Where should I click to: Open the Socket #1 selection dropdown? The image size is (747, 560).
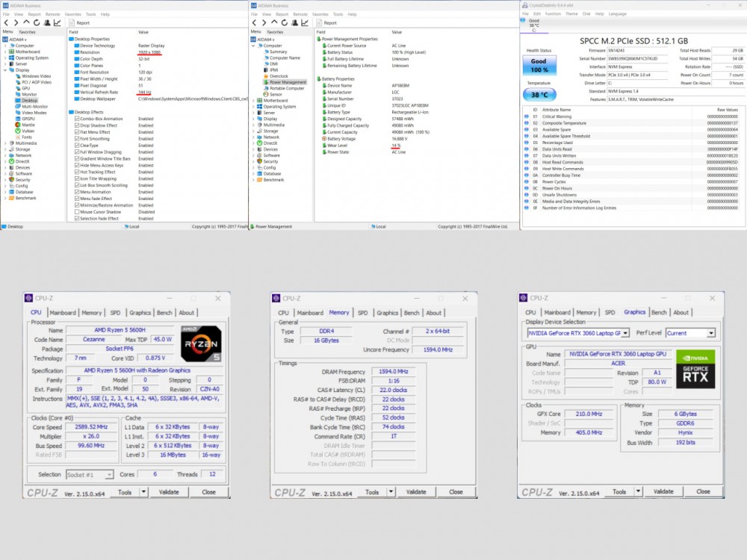click(x=89, y=474)
